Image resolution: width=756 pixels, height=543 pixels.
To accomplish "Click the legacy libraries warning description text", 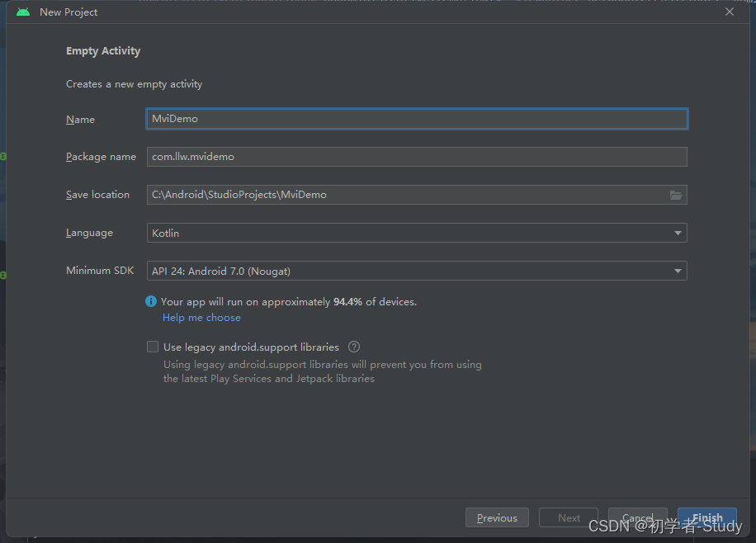I will pos(322,371).
